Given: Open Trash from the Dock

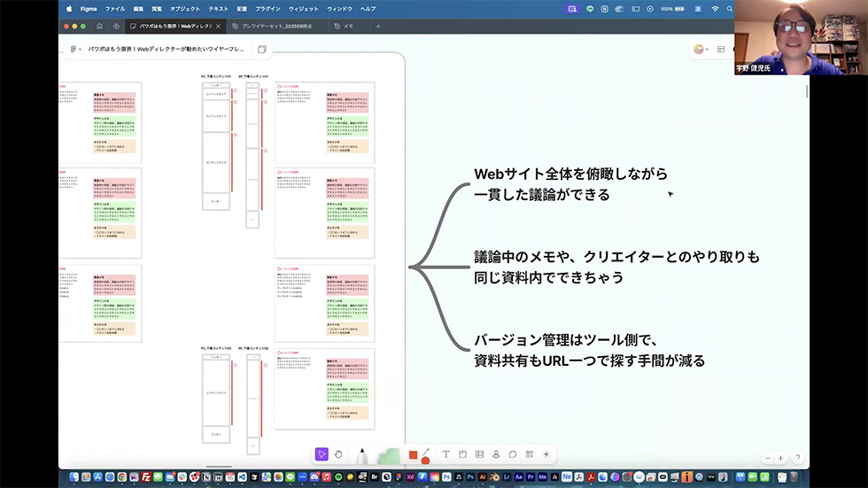Looking at the screenshot, I should click(794, 477).
